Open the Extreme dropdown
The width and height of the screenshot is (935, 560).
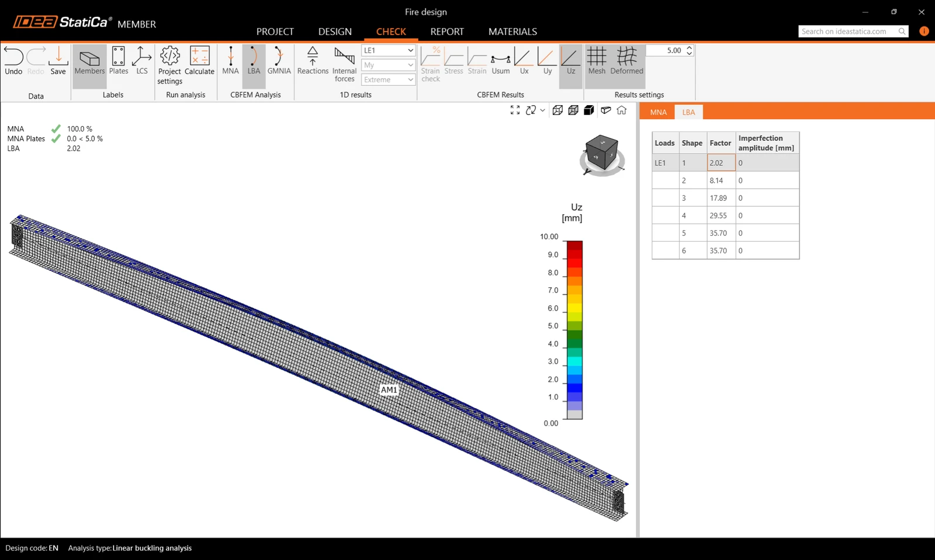[388, 79]
